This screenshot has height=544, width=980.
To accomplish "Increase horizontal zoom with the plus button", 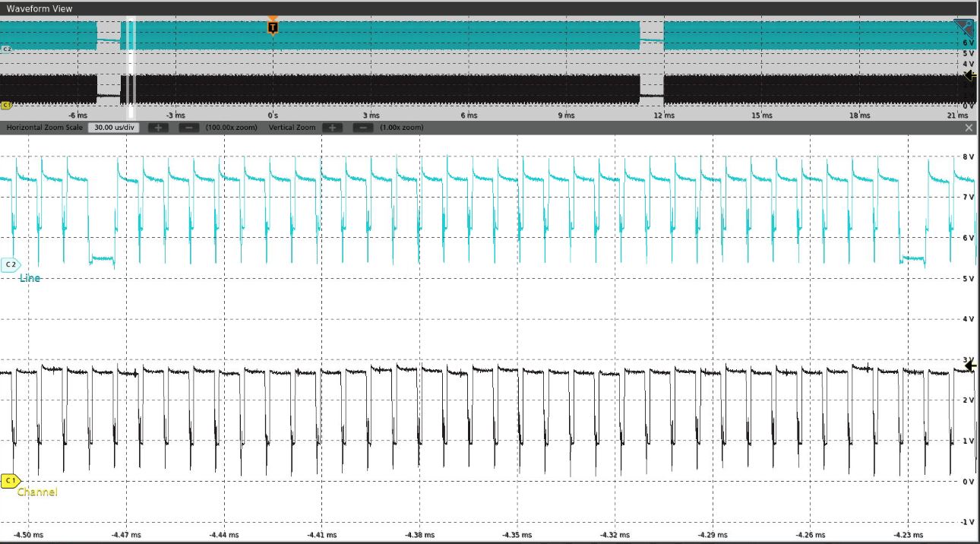I will (x=158, y=128).
